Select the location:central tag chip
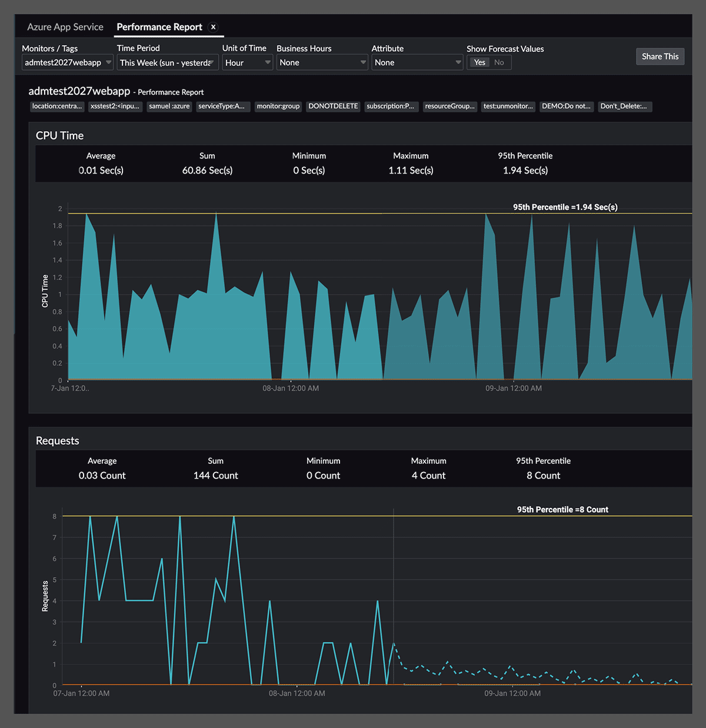Image resolution: width=706 pixels, height=728 pixels. click(x=56, y=107)
